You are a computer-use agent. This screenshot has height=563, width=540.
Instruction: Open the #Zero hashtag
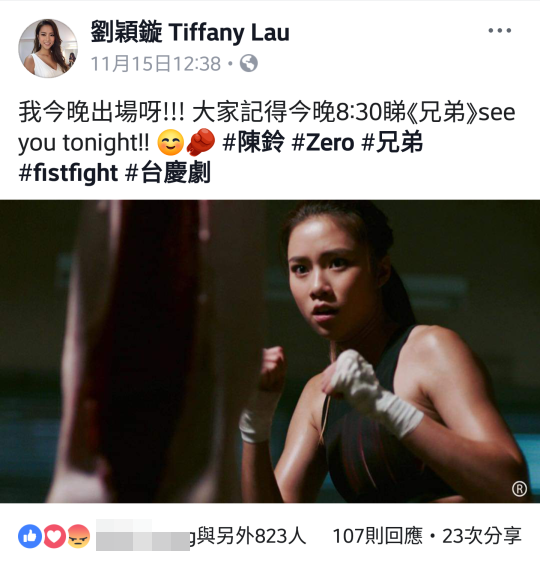(x=323, y=143)
